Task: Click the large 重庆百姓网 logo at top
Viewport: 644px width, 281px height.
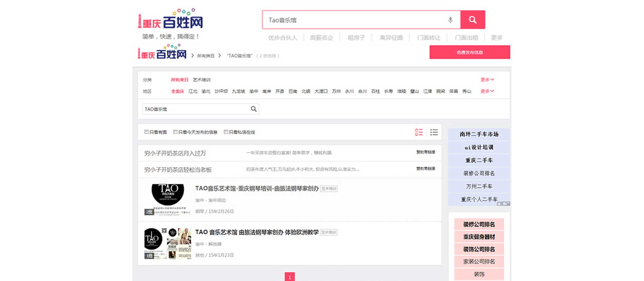Action: click(170, 20)
